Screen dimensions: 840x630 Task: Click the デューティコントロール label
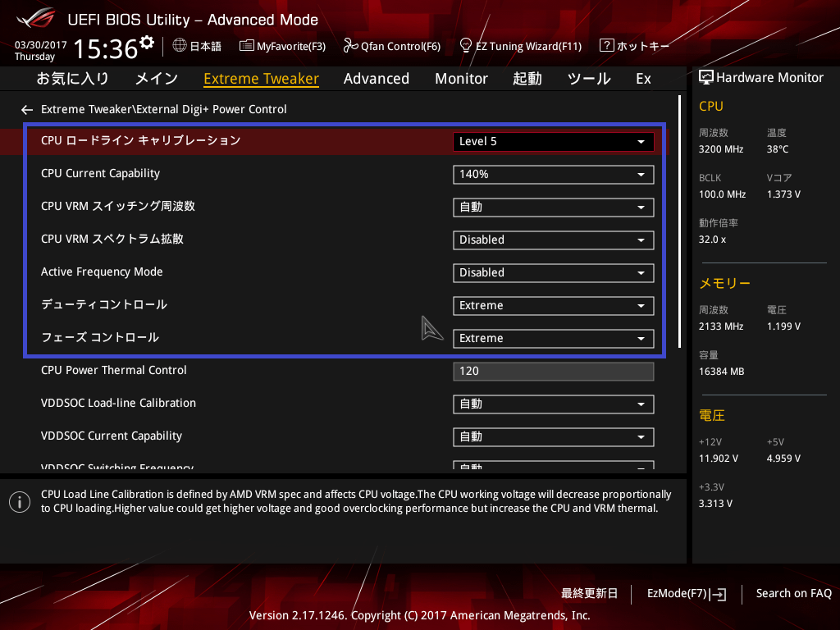pyautogui.click(x=104, y=305)
